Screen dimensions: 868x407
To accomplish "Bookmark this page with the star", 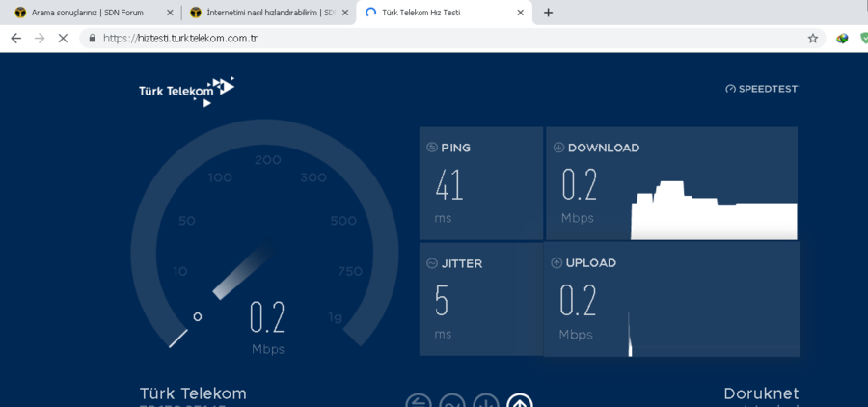I will coord(813,39).
